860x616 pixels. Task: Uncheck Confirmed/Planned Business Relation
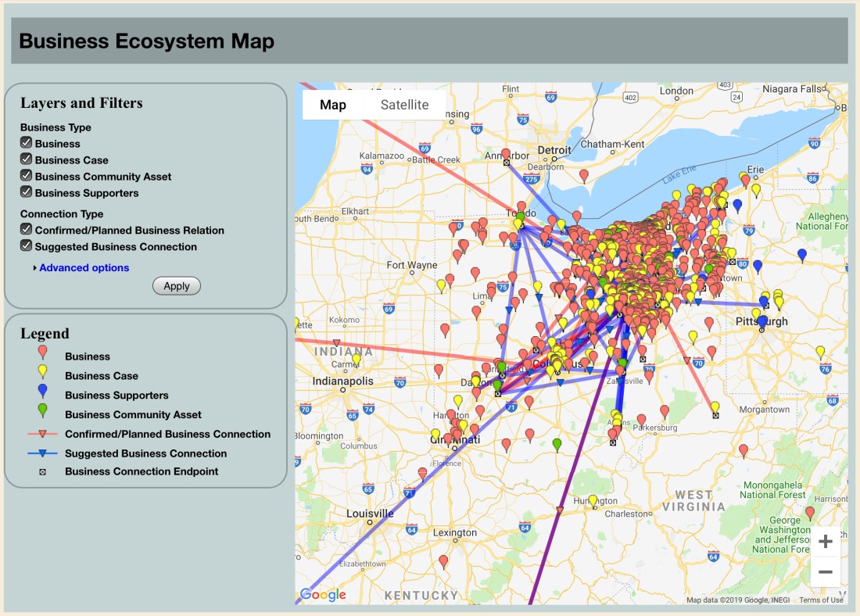[x=27, y=230]
